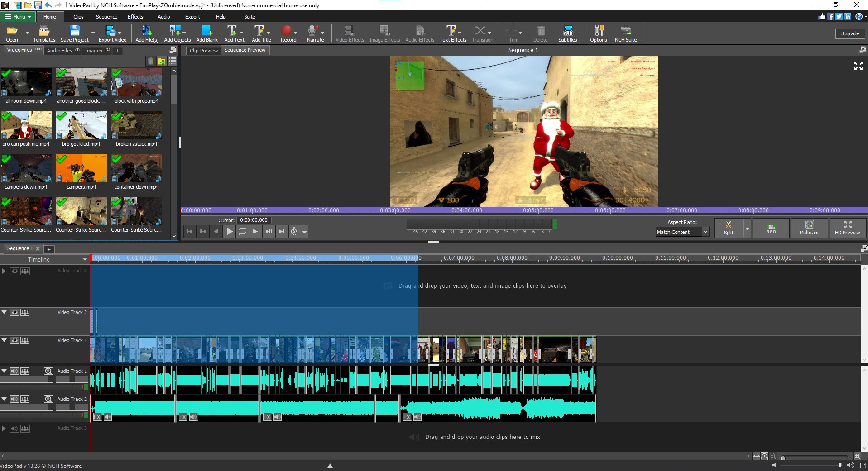Screen dimensions: 868x471
Task: Open FX on the first Audio Track 2 clip
Action: click(97, 417)
